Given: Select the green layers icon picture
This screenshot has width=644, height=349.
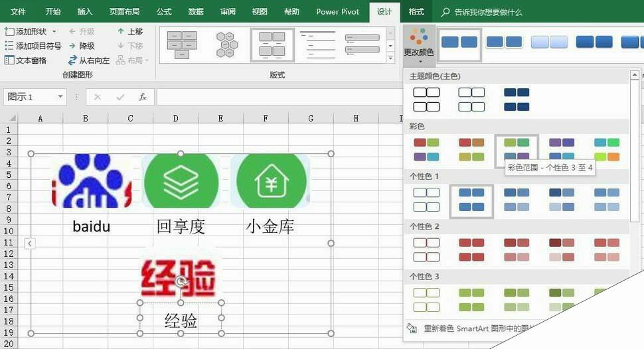Looking at the screenshot, I should point(181,180).
